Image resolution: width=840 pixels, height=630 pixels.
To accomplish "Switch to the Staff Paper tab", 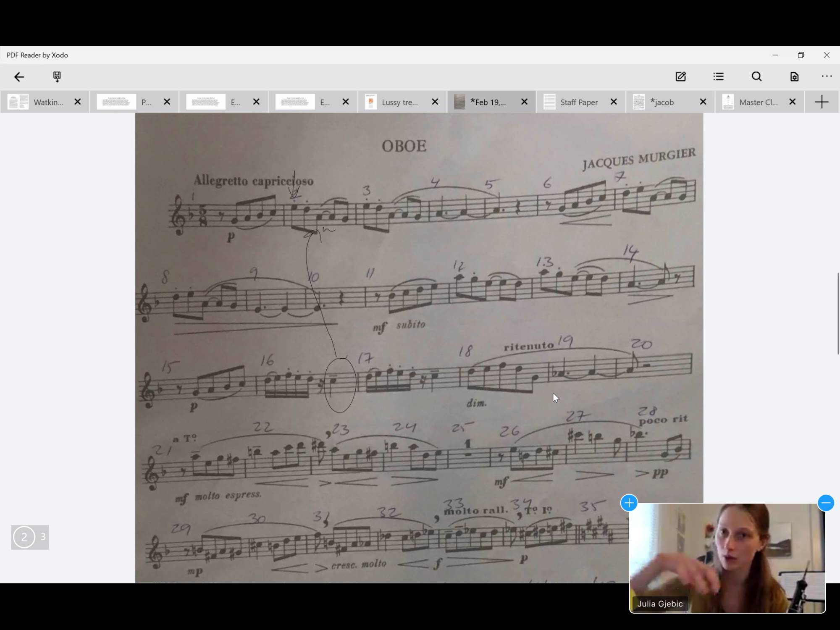I will (x=579, y=102).
